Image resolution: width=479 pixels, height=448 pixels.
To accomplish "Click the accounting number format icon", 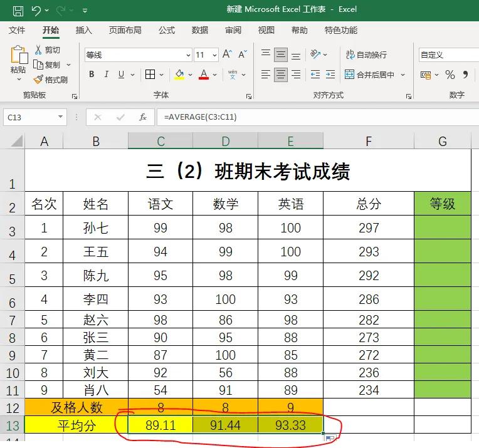I will (x=426, y=75).
